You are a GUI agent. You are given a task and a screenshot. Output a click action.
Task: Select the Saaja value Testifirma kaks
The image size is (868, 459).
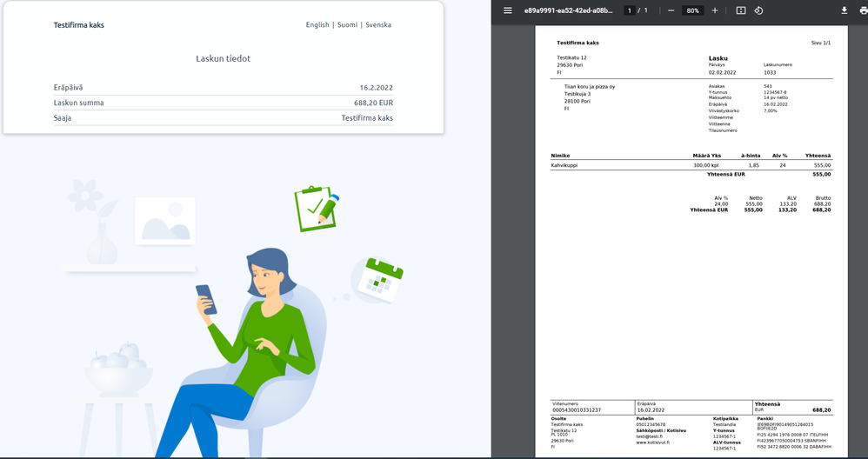[367, 118]
